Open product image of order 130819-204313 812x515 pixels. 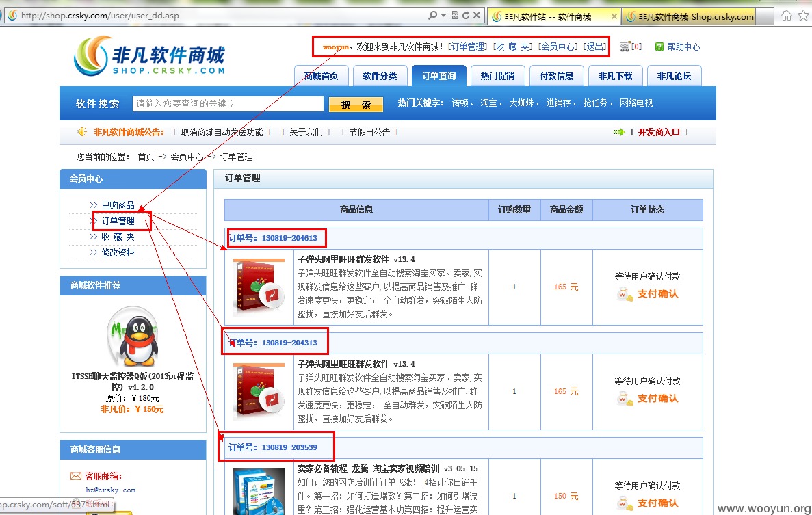[259, 392]
